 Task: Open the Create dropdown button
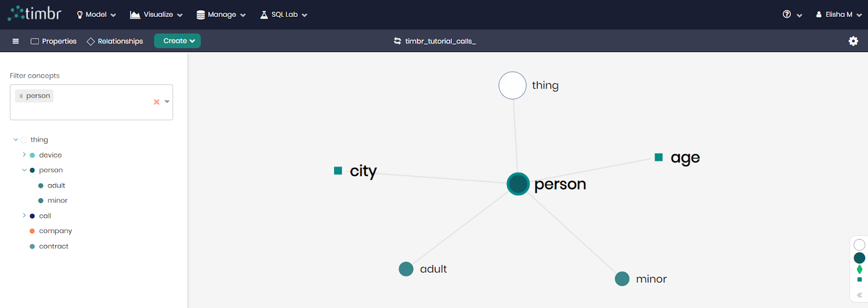[177, 41]
